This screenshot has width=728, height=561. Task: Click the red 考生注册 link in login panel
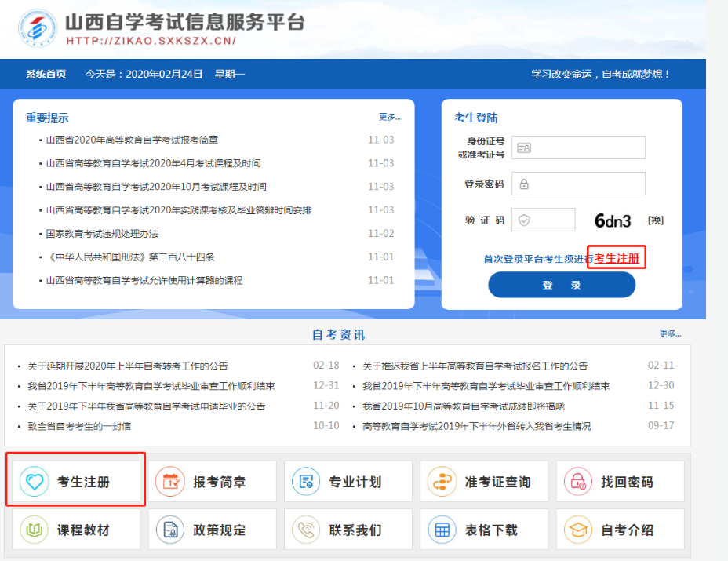[617, 258]
